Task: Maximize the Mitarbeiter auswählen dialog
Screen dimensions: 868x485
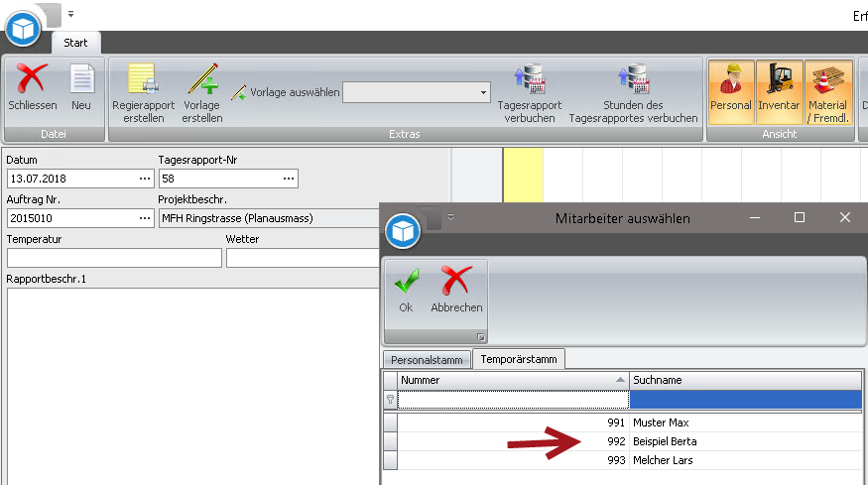Action: pos(800,217)
